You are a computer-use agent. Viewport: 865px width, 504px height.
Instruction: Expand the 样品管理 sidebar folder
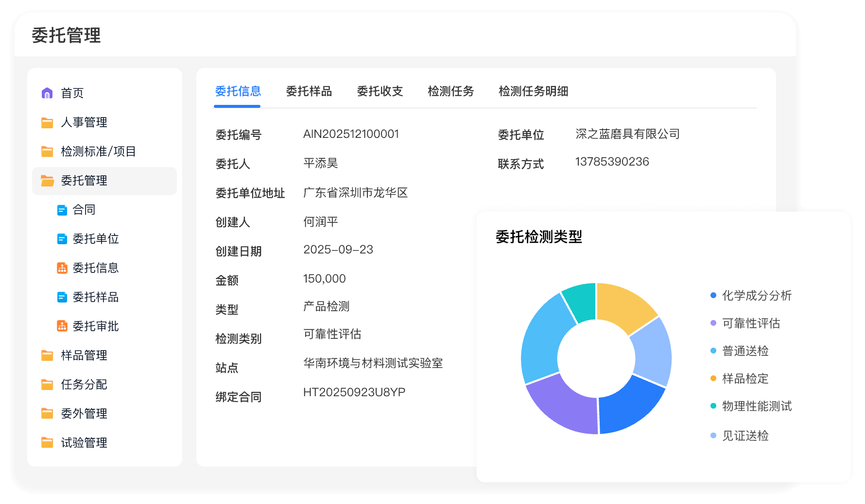[84, 355]
